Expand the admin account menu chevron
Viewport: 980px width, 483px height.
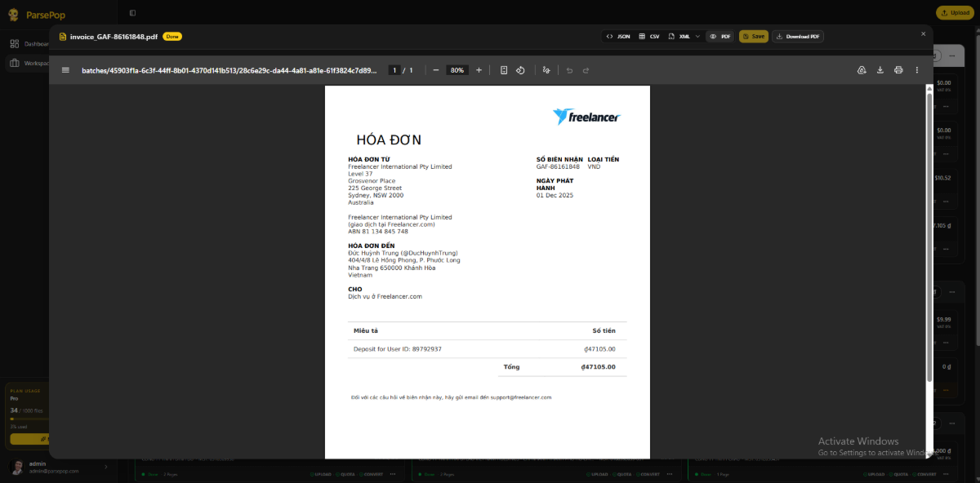tap(105, 467)
